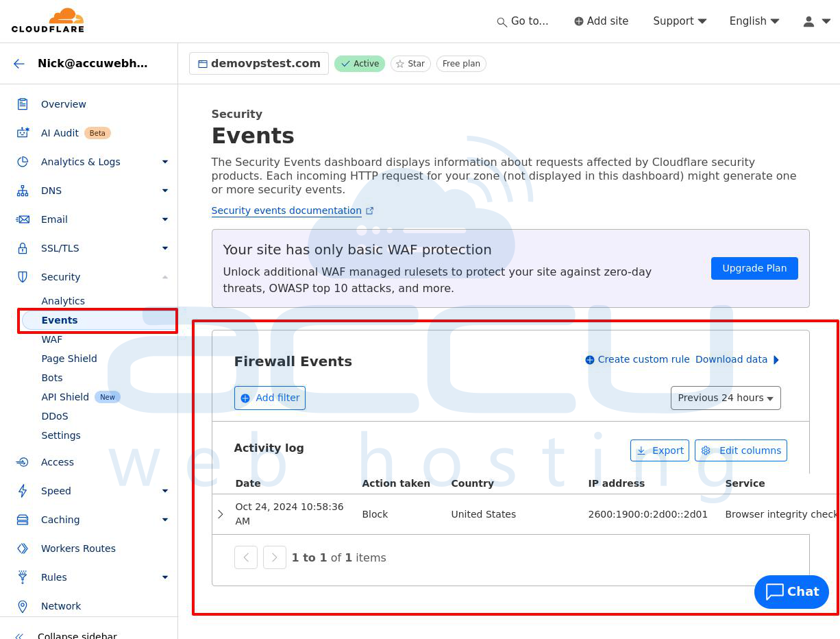840x639 pixels.
Task: Click the Block action cell
Action: pyautogui.click(x=375, y=514)
